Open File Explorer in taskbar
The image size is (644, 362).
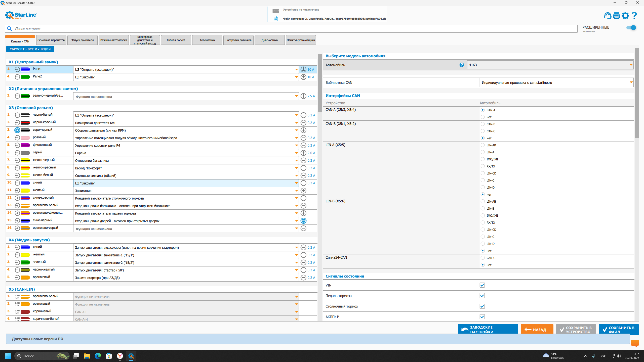click(x=87, y=356)
